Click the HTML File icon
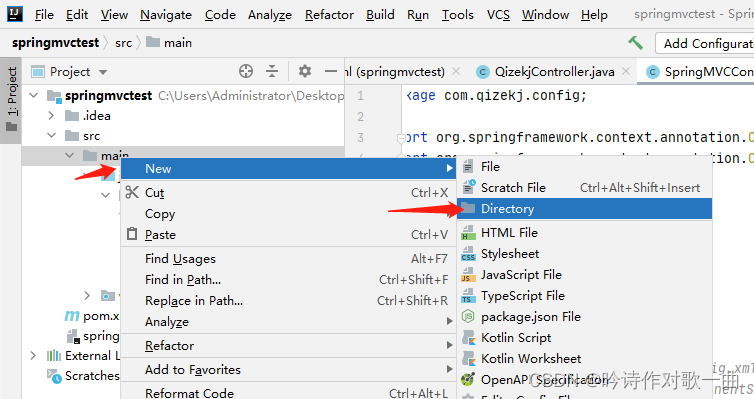 [468, 233]
